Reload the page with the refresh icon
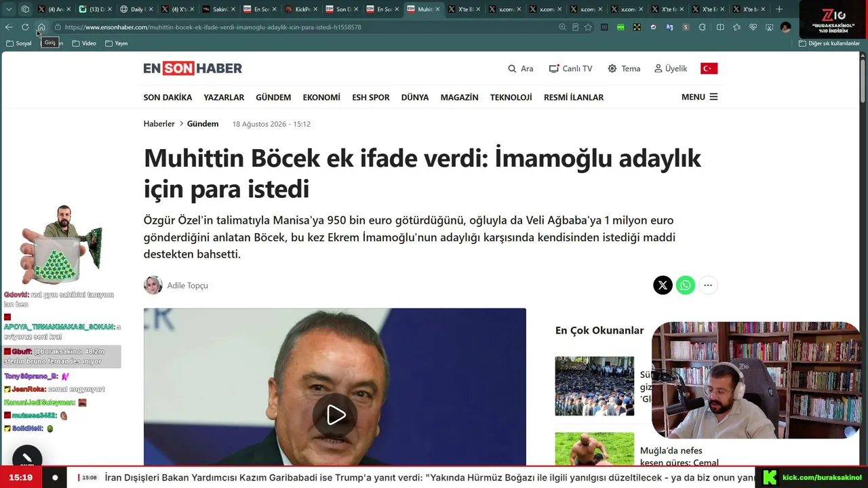Image resolution: width=868 pixels, height=488 pixels. point(25,27)
